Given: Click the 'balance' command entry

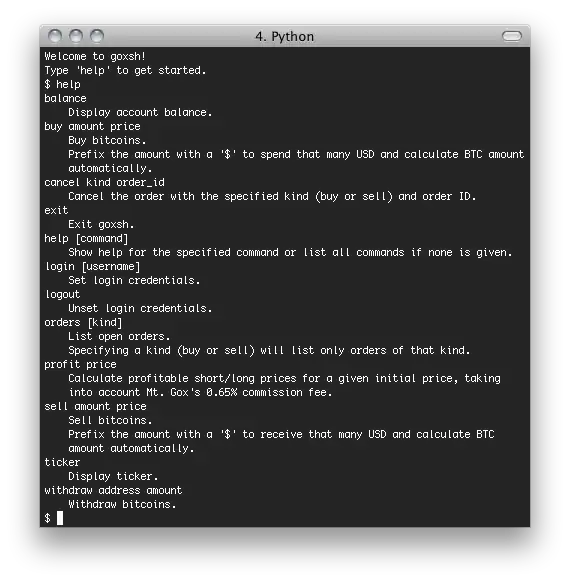Looking at the screenshot, I should pyautogui.click(x=65, y=98).
